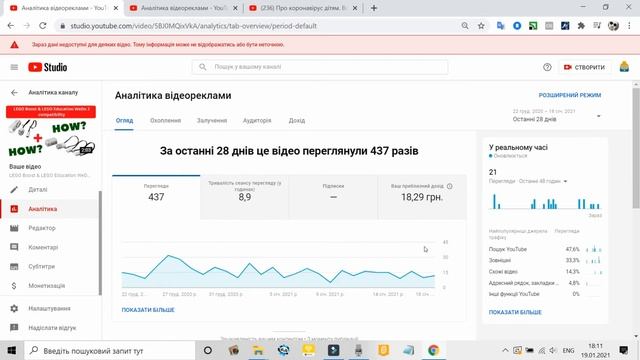This screenshot has height=360, width=640.
Task: Click the Windows taskbar search box
Action: (111, 350)
